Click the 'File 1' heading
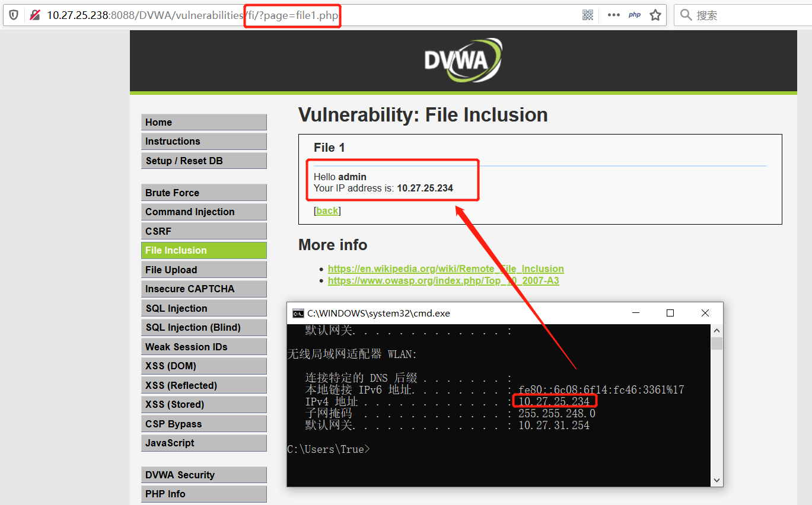The height and width of the screenshot is (505, 812). point(329,148)
